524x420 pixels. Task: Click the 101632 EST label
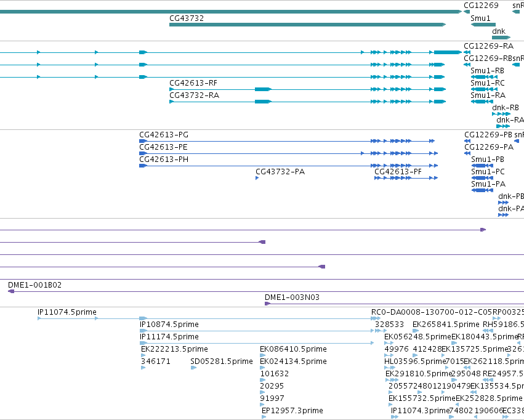pos(275,374)
